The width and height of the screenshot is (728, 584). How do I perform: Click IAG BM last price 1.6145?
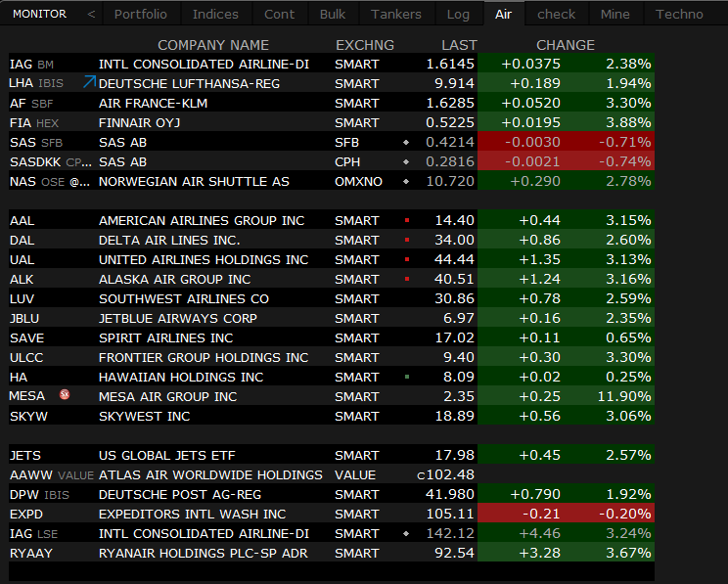450,64
